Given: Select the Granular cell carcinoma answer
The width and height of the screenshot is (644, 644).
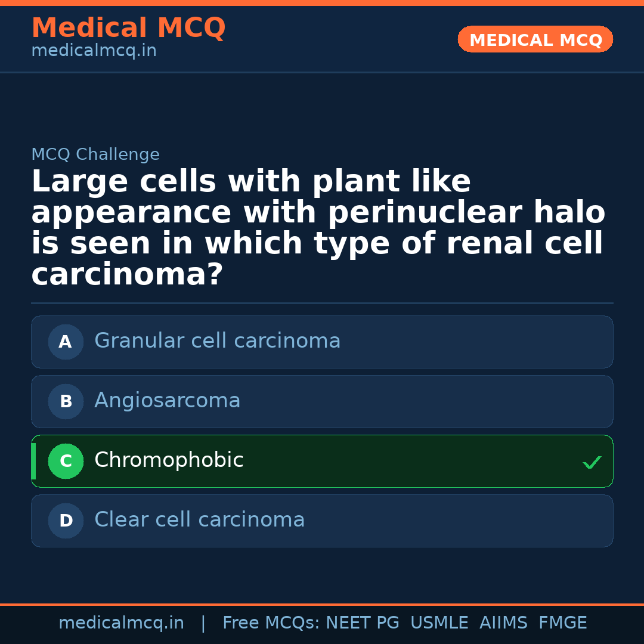Looking at the screenshot, I should (x=217, y=341).
